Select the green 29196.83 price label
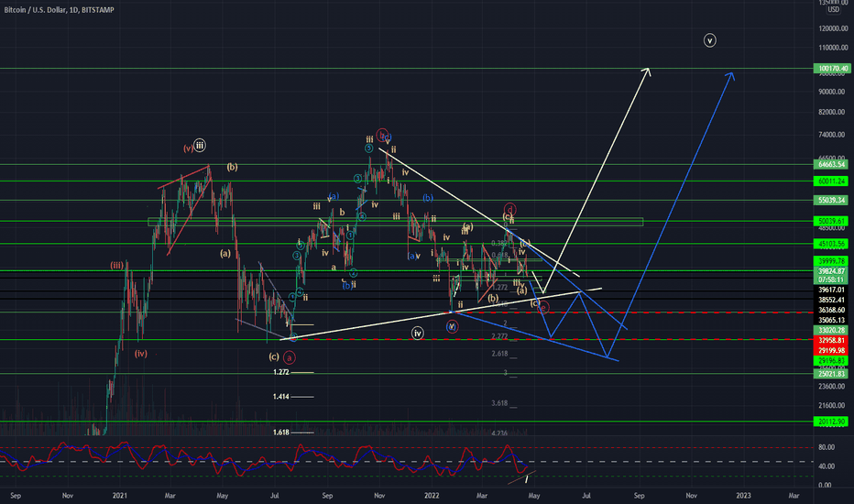The height and width of the screenshot is (504, 854). coord(831,361)
